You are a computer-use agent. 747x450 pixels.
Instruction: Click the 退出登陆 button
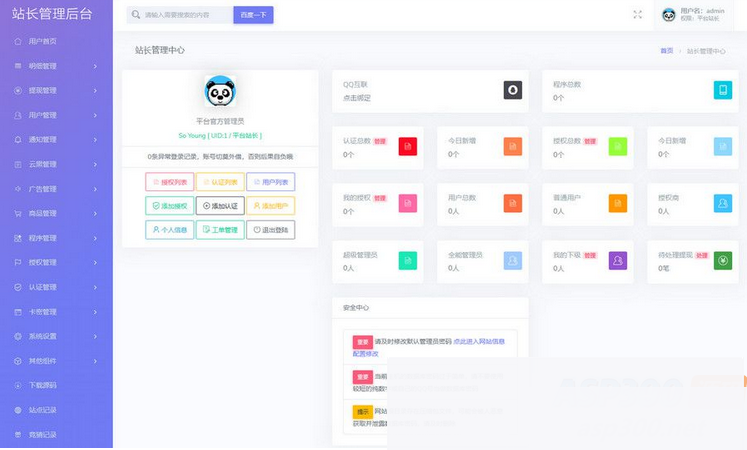point(270,230)
